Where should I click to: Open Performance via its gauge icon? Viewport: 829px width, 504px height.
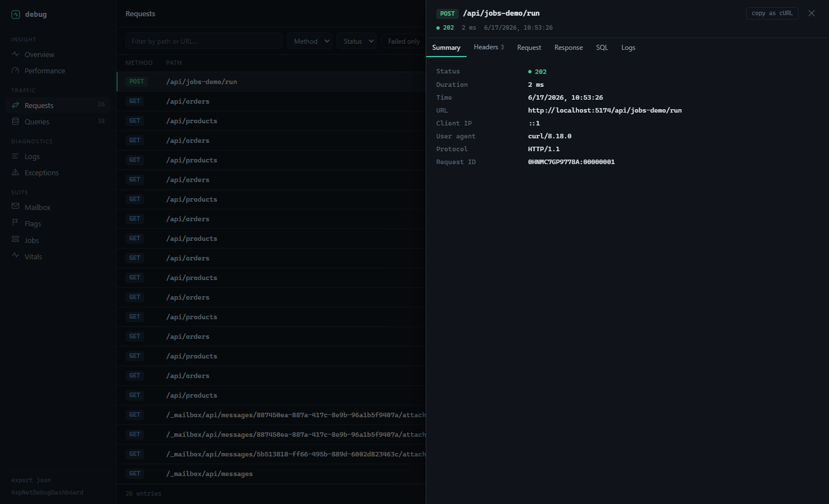pos(15,71)
